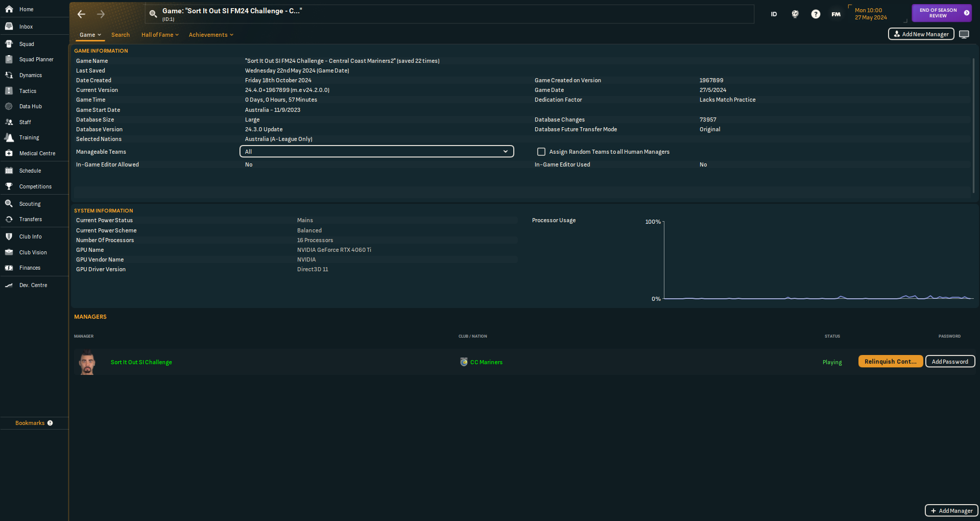Open the Inbox tray icon
The height and width of the screenshot is (521, 980).
(x=9, y=27)
